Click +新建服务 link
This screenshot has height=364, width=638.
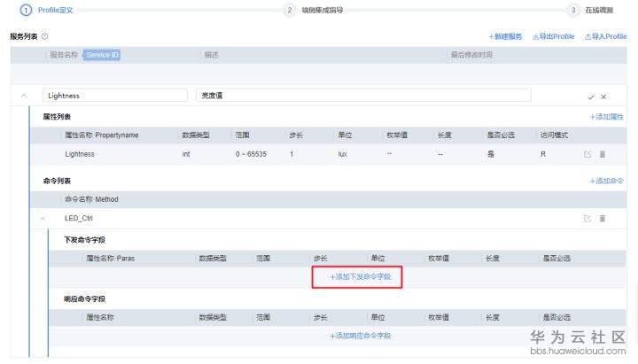[x=505, y=36]
